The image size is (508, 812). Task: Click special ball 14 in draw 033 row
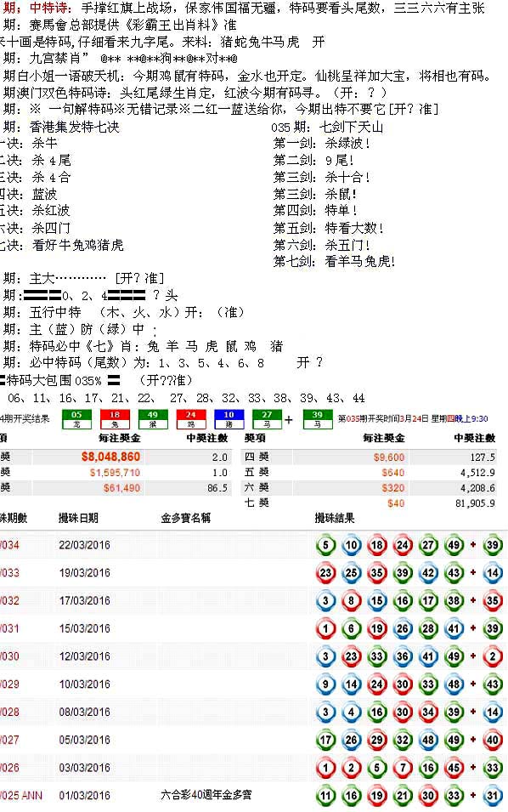point(493,573)
